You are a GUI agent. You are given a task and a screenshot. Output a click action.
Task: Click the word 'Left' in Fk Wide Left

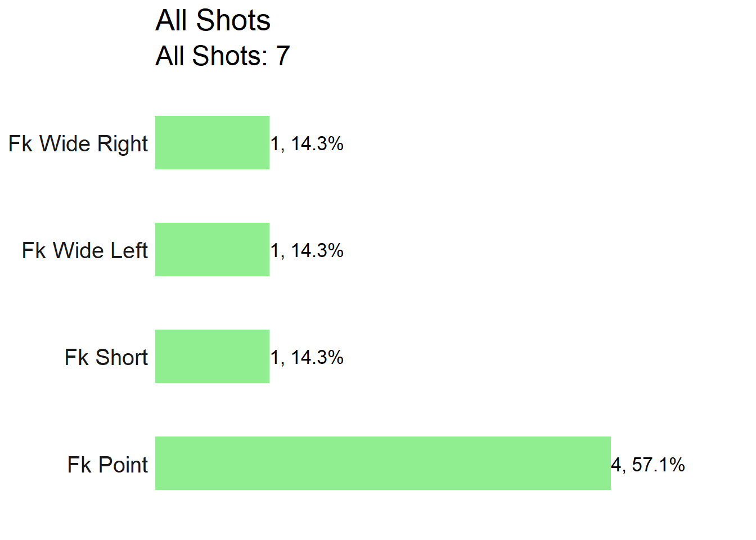tap(129, 250)
